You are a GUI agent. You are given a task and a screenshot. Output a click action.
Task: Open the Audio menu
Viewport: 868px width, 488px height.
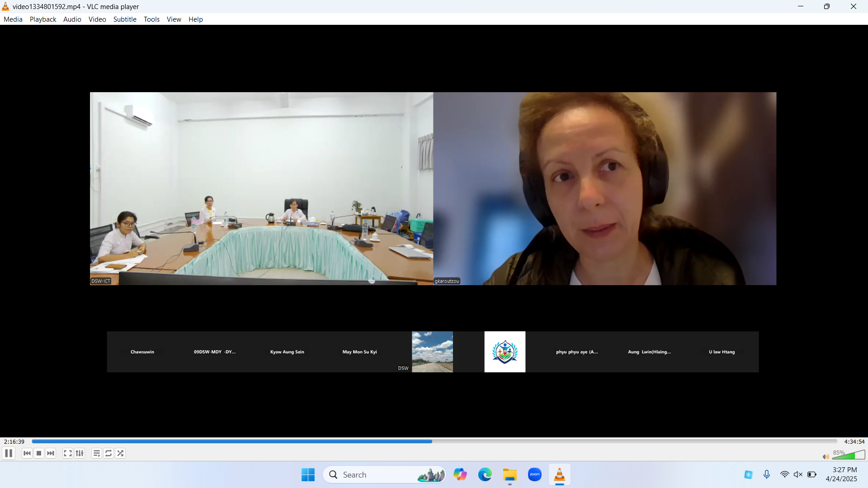pos(72,19)
